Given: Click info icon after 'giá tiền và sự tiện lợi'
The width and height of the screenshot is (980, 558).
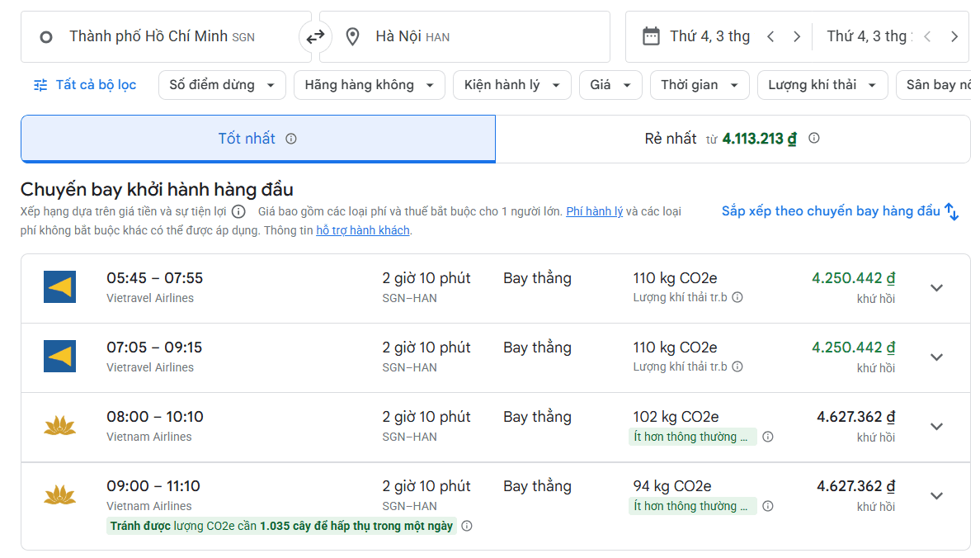Looking at the screenshot, I should (x=238, y=211).
